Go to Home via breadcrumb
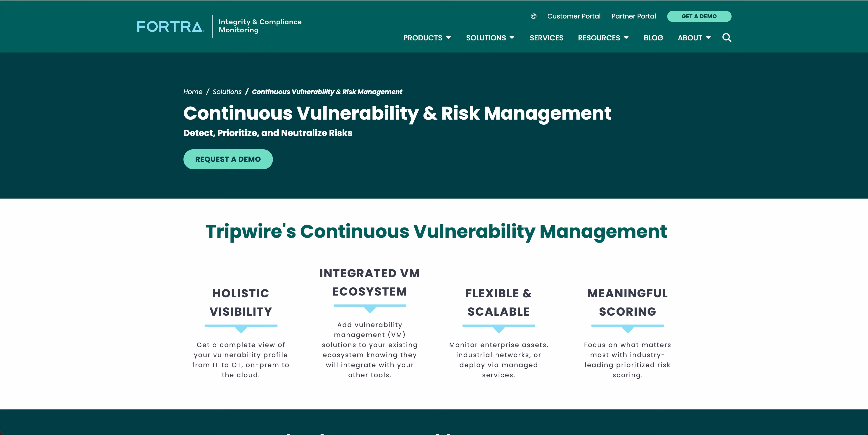868x435 pixels. coord(193,92)
